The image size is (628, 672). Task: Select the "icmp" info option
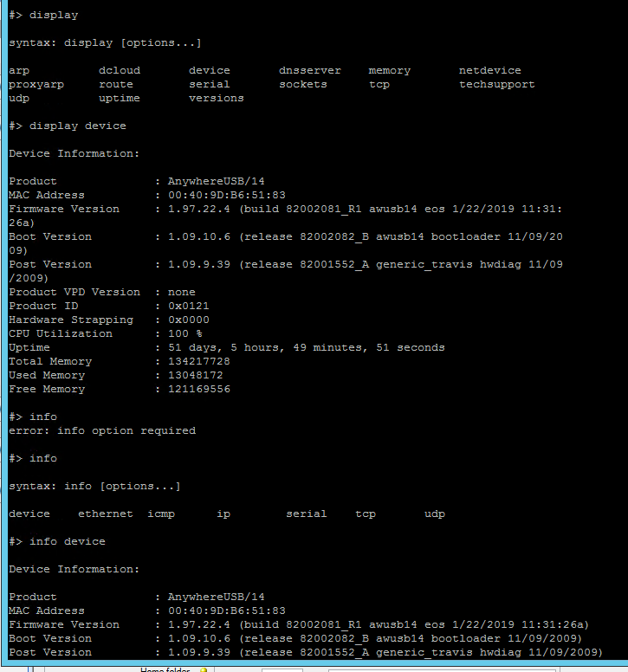point(161,514)
